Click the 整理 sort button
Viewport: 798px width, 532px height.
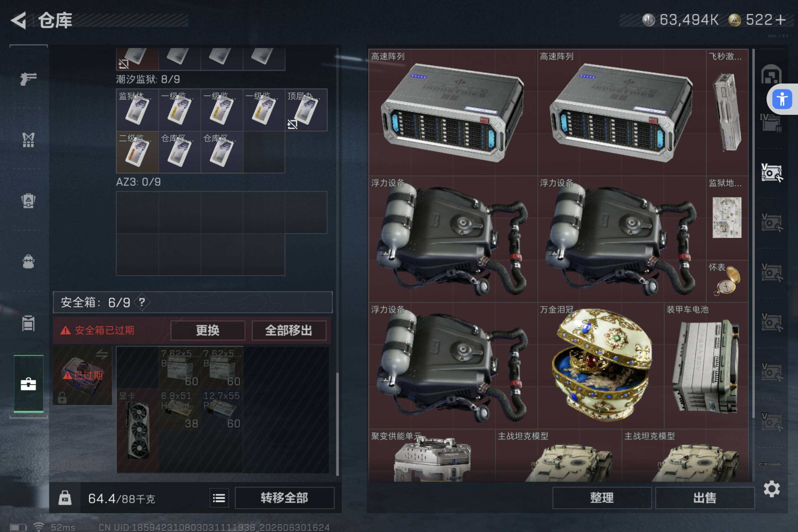click(x=602, y=498)
